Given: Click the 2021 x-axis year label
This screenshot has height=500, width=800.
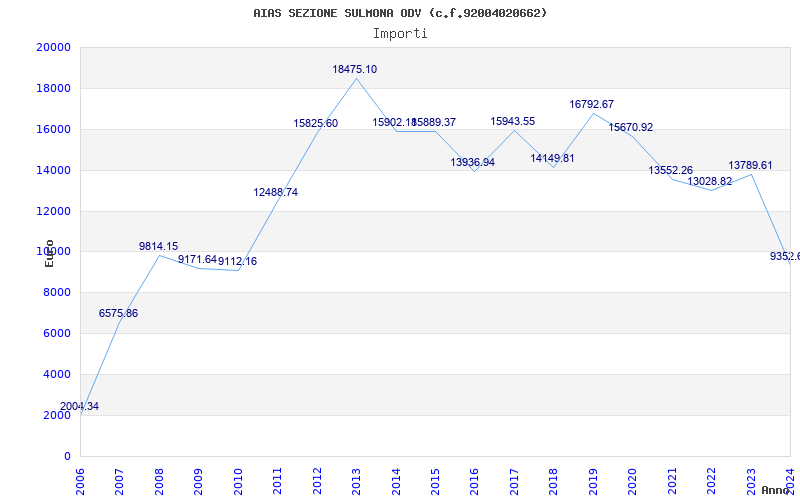Looking at the screenshot, I should click(x=672, y=481).
